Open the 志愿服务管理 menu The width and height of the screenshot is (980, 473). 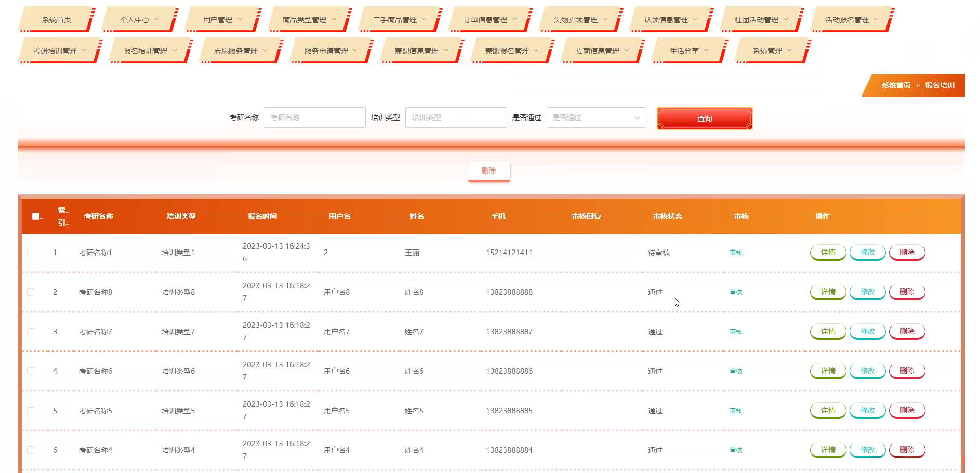[241, 51]
